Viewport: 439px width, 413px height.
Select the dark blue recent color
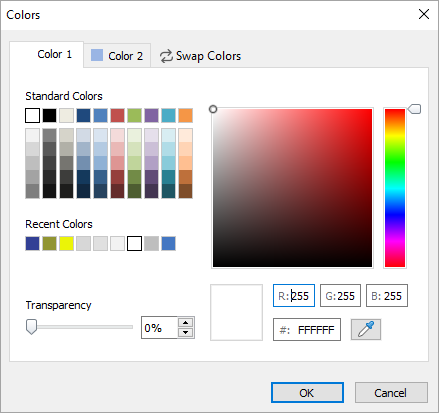[32, 243]
